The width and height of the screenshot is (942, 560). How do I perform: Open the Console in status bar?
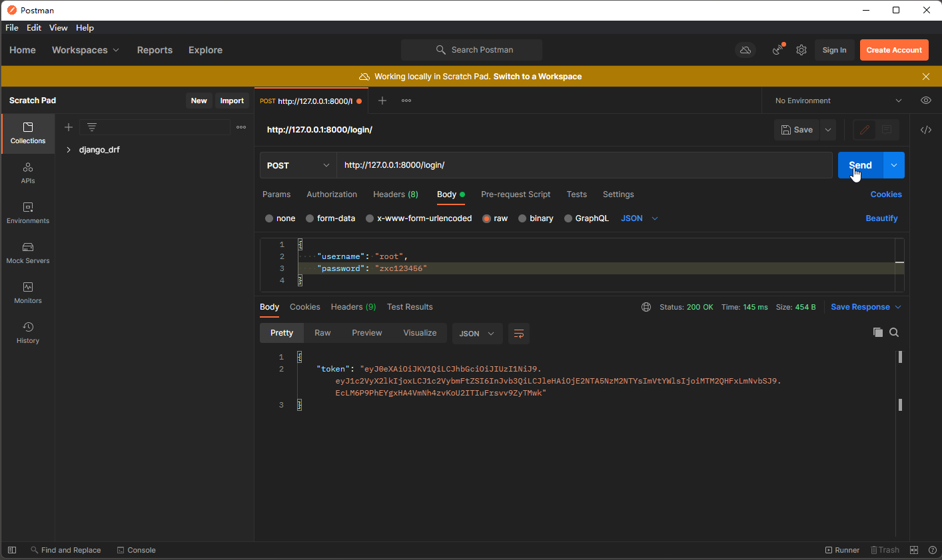pos(136,550)
